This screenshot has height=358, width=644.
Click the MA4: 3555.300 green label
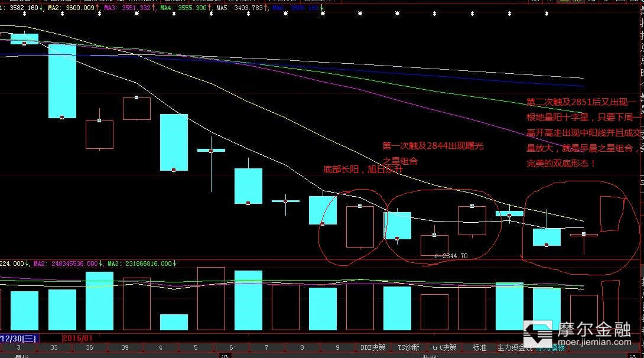[x=186, y=8]
